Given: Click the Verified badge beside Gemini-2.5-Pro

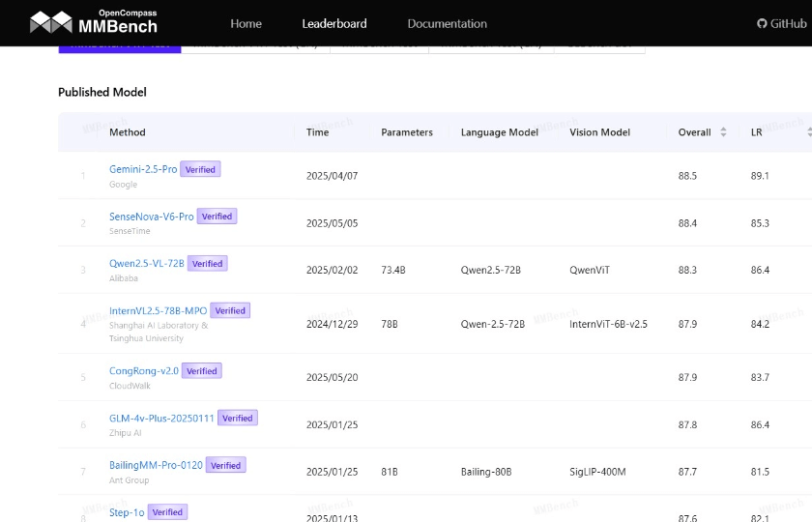Looking at the screenshot, I should (201, 169).
